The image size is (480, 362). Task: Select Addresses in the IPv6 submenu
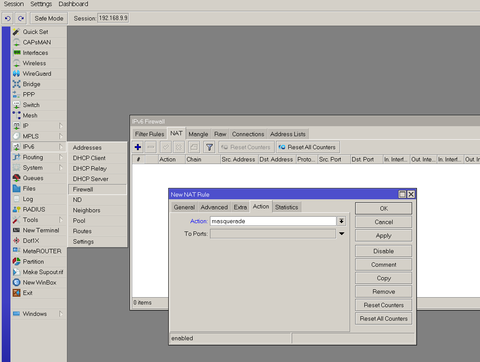(x=97, y=147)
